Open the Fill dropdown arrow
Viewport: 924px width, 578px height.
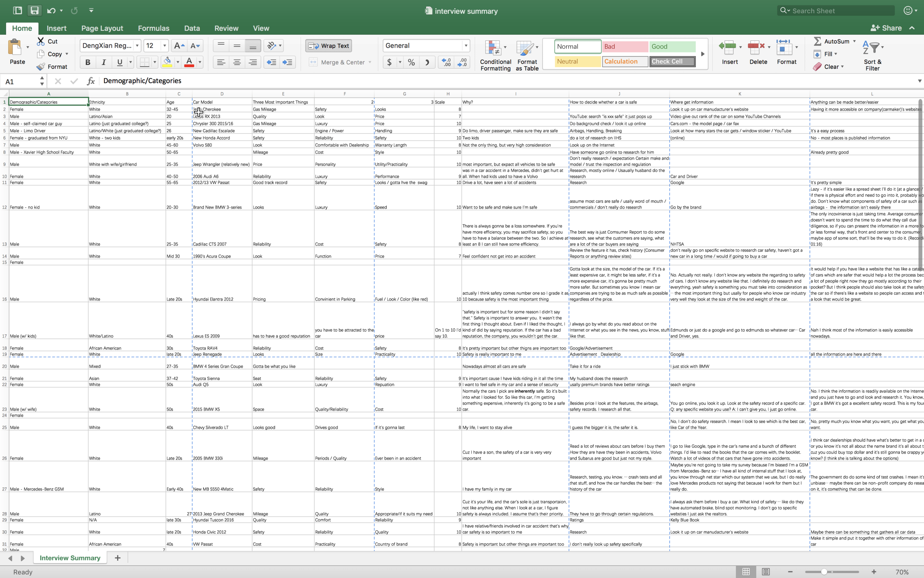point(836,54)
